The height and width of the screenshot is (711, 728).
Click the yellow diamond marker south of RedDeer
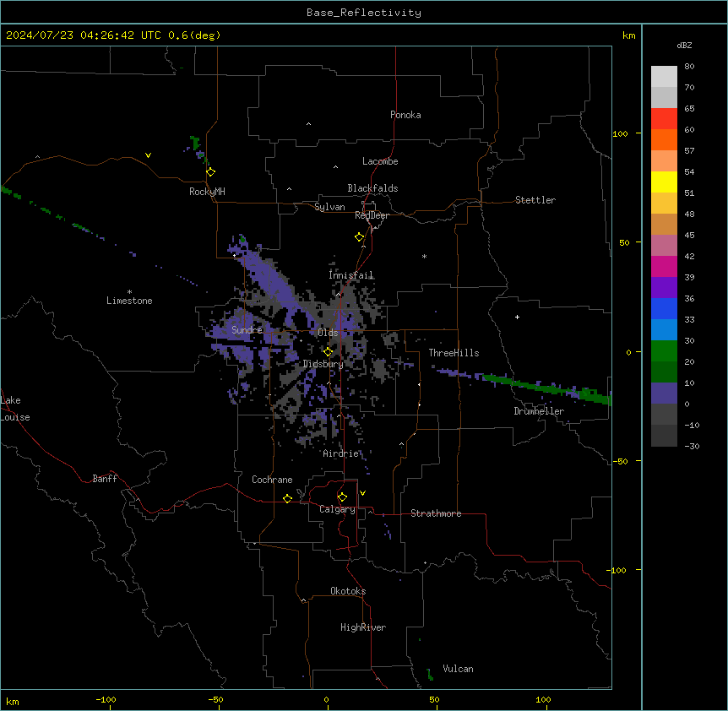[360, 237]
